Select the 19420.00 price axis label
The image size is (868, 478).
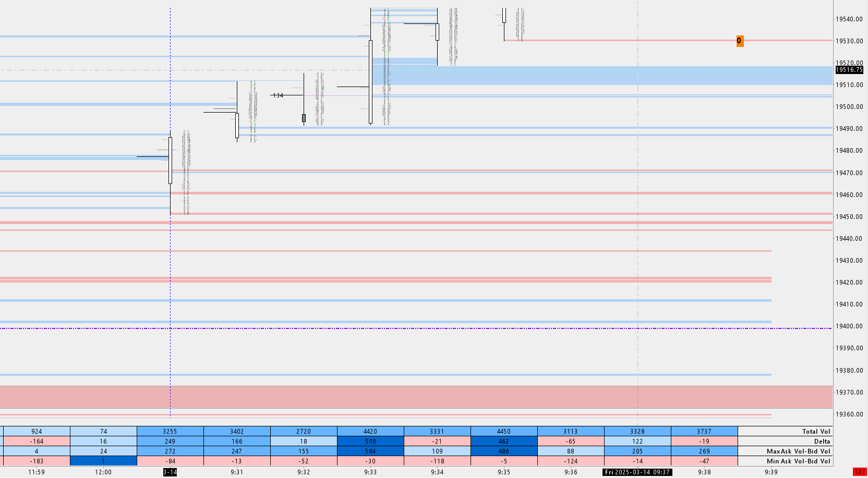(x=849, y=283)
